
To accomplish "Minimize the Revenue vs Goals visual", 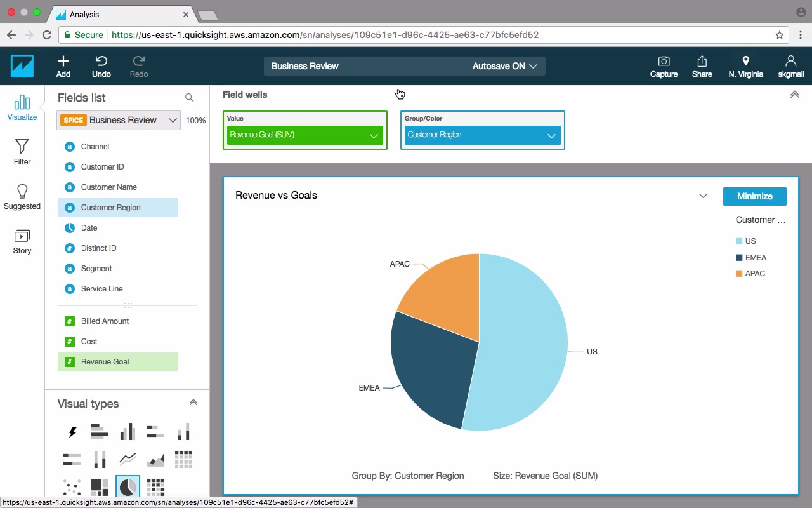I will click(755, 196).
